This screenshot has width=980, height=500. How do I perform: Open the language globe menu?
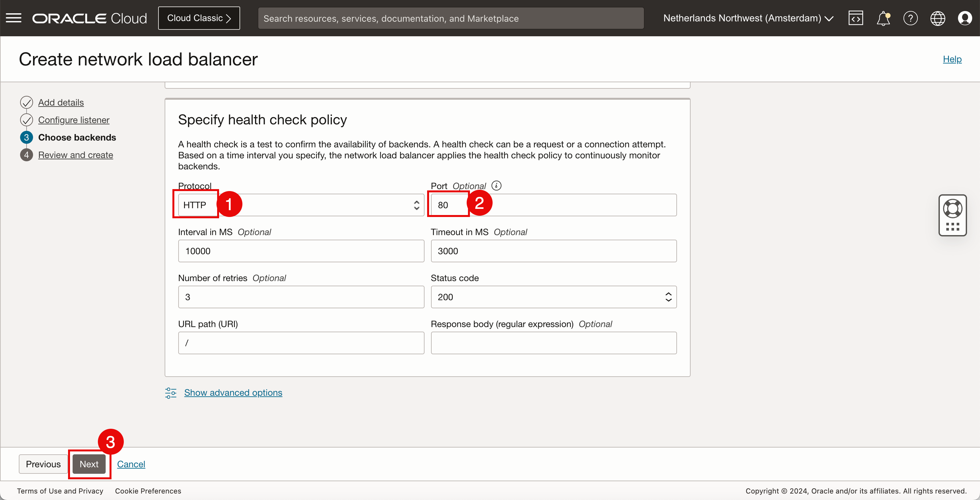(x=938, y=18)
